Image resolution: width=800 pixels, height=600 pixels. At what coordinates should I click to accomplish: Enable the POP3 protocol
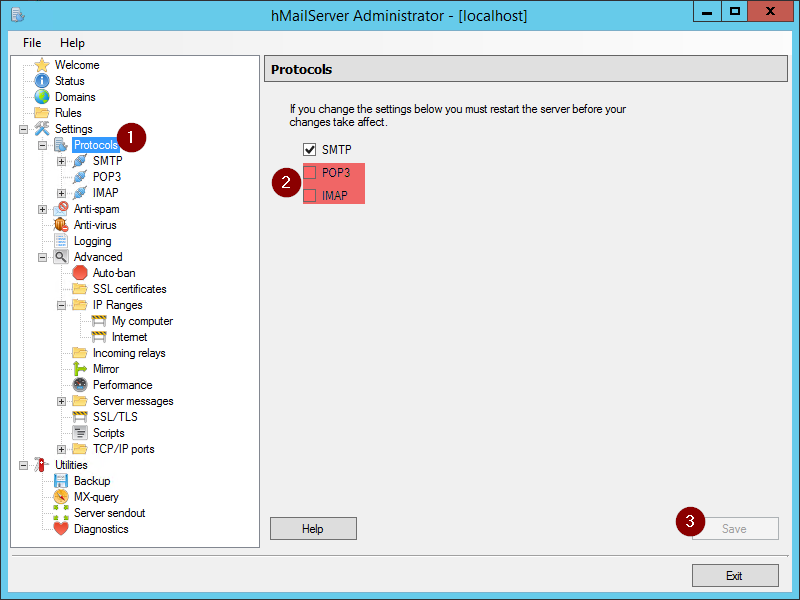[x=311, y=172]
